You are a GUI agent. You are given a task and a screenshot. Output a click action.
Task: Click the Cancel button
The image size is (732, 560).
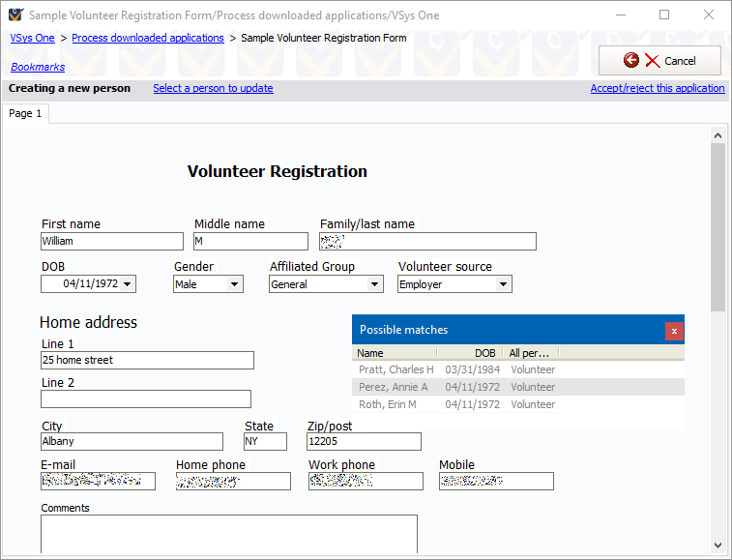[659, 61]
